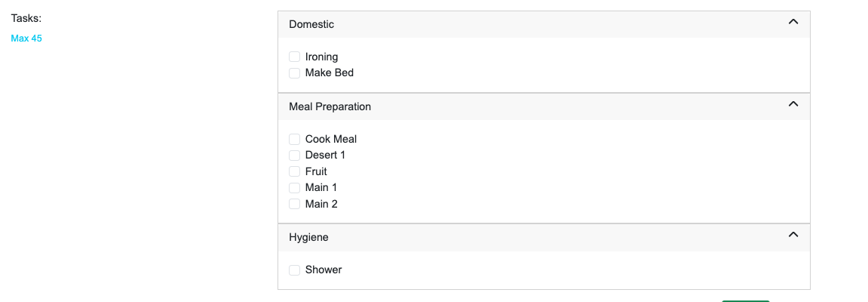Enable the Make Bed task checkbox

pos(295,73)
